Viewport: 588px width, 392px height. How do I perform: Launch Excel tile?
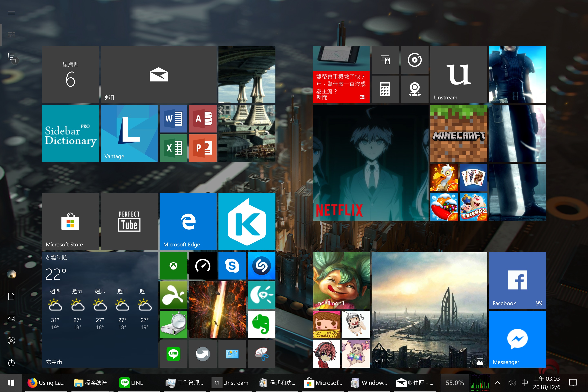pyautogui.click(x=173, y=148)
